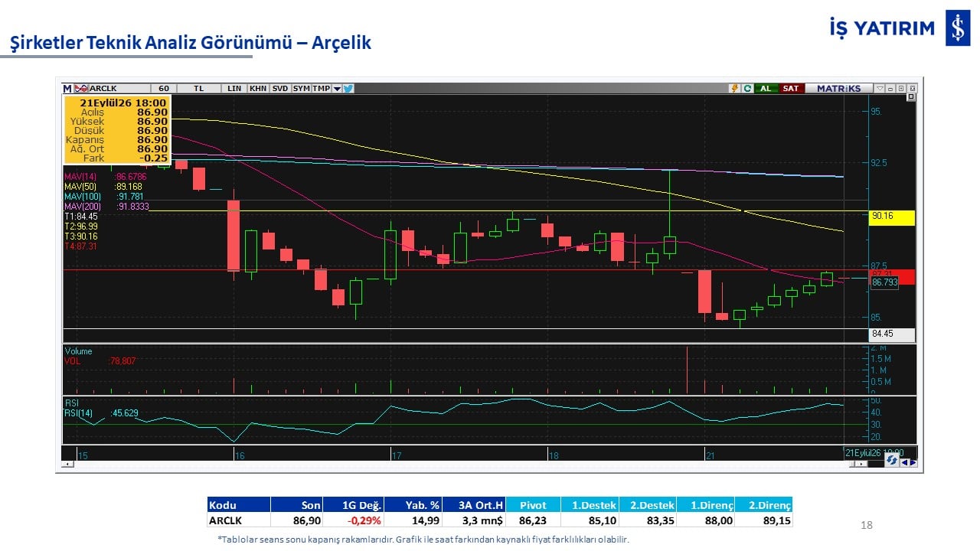Toggle the KHN button in toolbar
This screenshot has height=551, width=980.
pyautogui.click(x=258, y=89)
